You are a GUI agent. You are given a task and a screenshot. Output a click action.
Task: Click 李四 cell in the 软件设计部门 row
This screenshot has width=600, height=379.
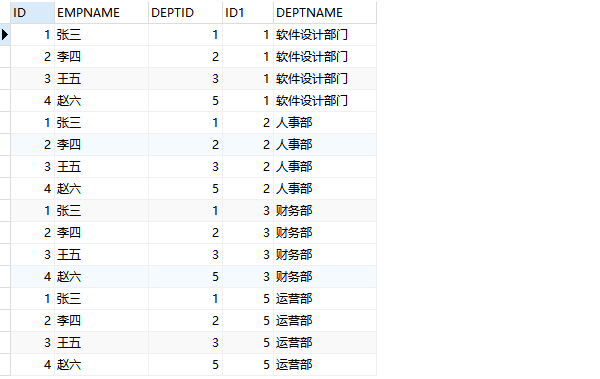tap(101, 57)
